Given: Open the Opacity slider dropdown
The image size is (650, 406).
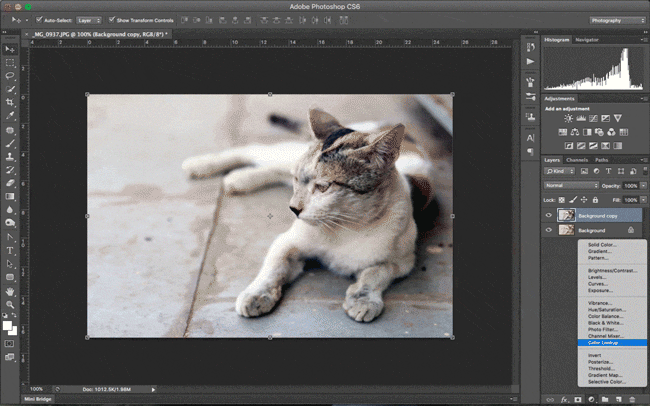Looking at the screenshot, I should (643, 186).
